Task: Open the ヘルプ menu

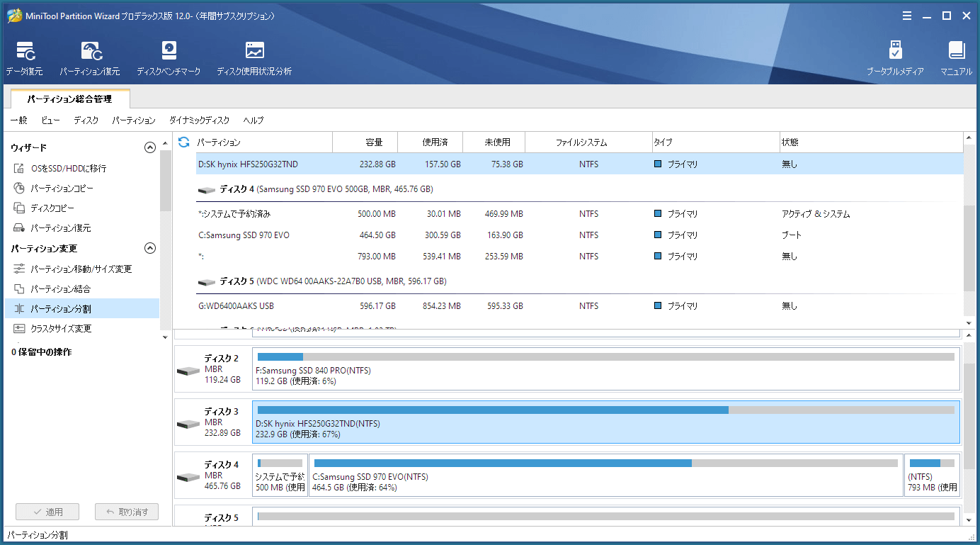Action: (253, 120)
